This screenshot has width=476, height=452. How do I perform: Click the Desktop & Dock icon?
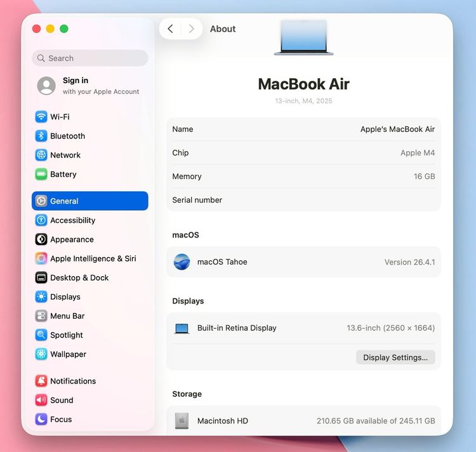[x=41, y=277]
